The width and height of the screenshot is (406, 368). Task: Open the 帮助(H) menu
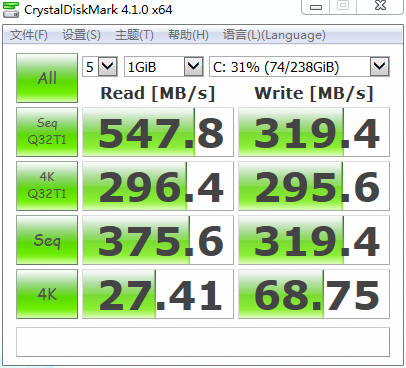click(x=188, y=35)
